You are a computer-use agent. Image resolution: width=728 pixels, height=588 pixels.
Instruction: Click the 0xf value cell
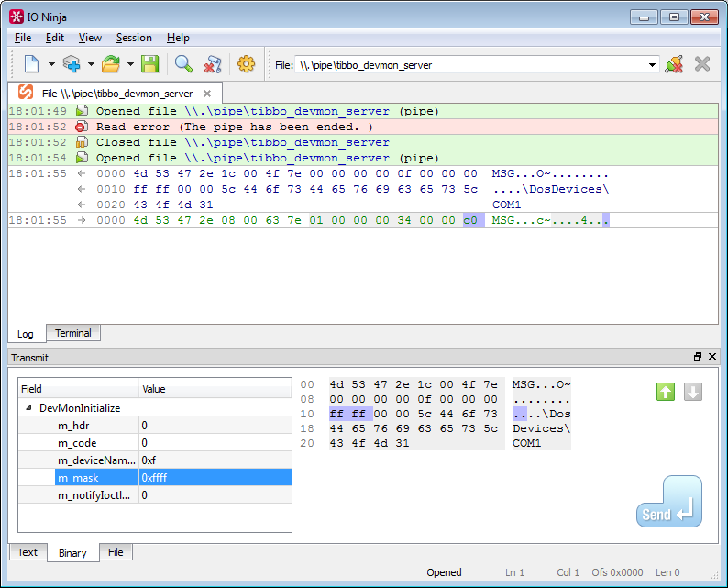click(215, 460)
